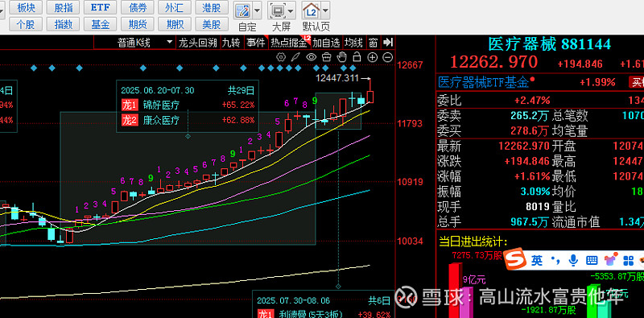Select the drawing pen tool icon
644x318 pixels.
pos(295,57)
